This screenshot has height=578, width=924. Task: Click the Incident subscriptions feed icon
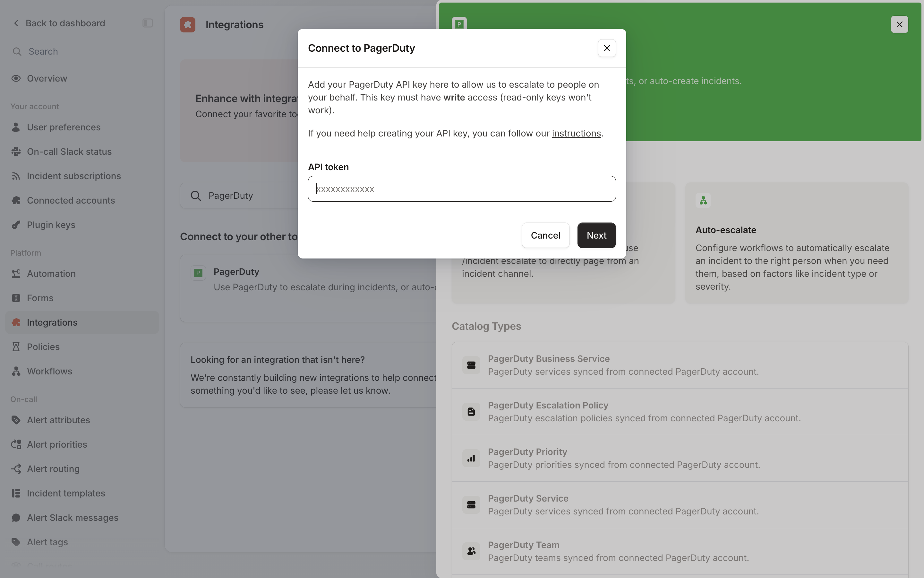pyautogui.click(x=16, y=176)
